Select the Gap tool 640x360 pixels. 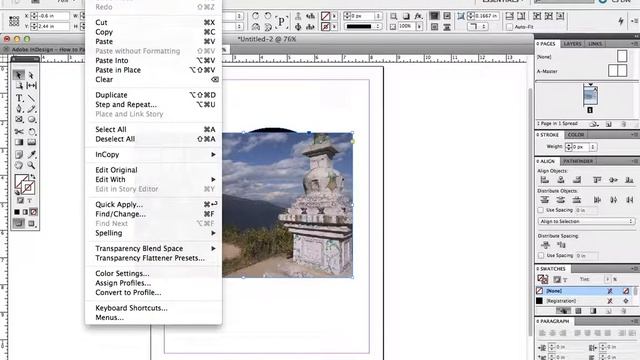pos(31,86)
